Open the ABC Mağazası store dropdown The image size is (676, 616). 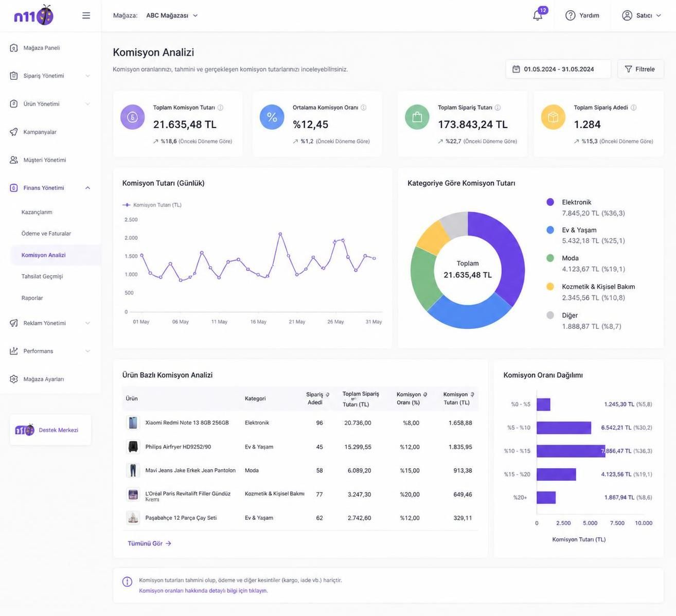click(x=172, y=15)
